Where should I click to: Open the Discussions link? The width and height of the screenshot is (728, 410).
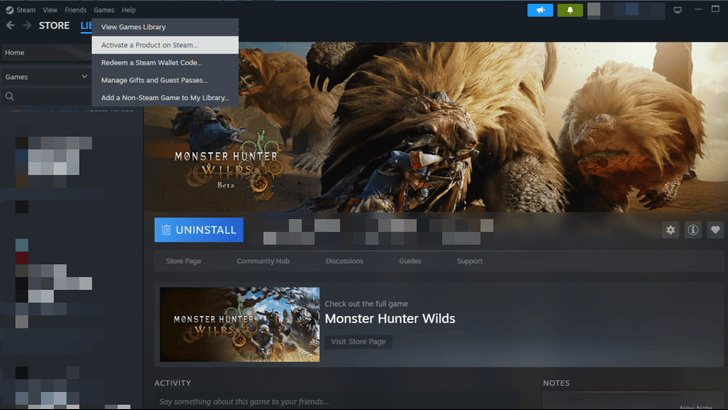pyautogui.click(x=344, y=261)
